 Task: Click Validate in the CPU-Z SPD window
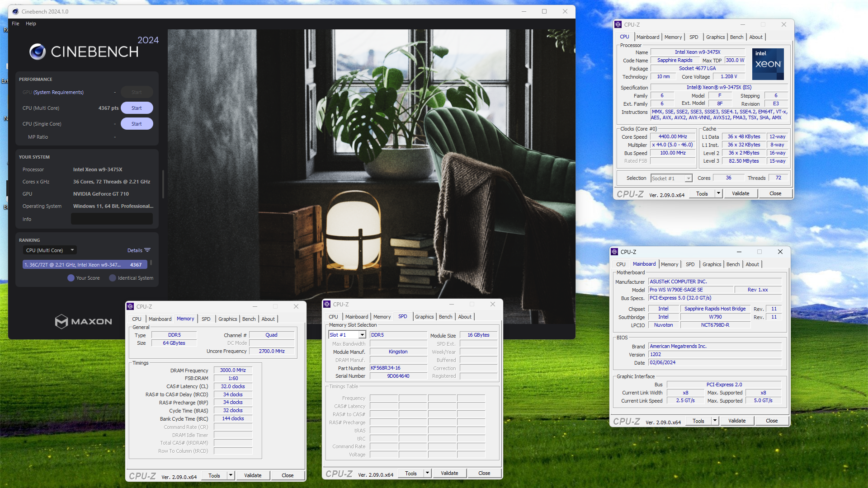pyautogui.click(x=449, y=473)
